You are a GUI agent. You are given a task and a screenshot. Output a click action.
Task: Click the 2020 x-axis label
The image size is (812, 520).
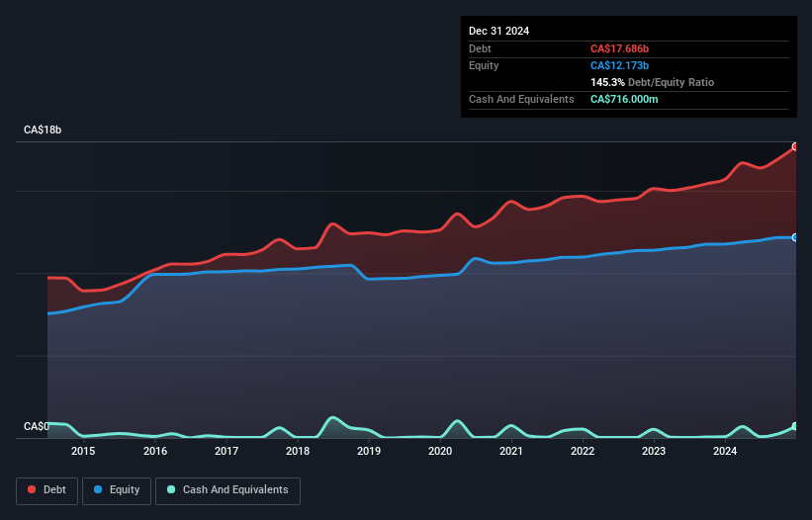pyautogui.click(x=440, y=451)
